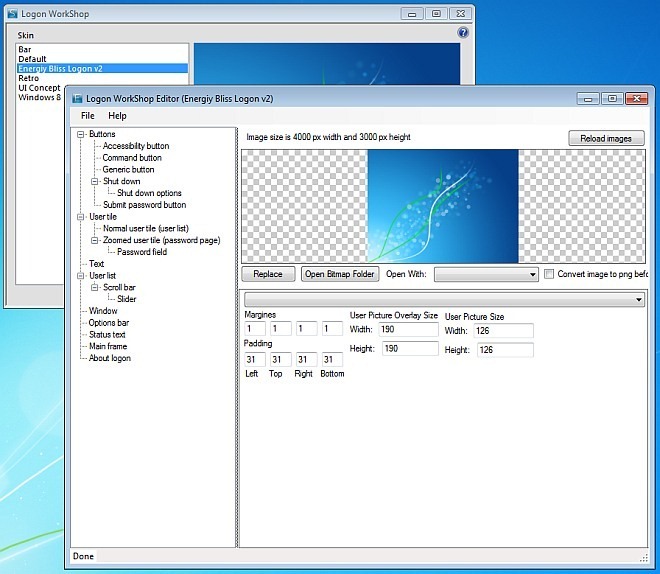This screenshot has height=574, width=660.
Task: Collapse the User tile tree node
Action: pos(80,217)
